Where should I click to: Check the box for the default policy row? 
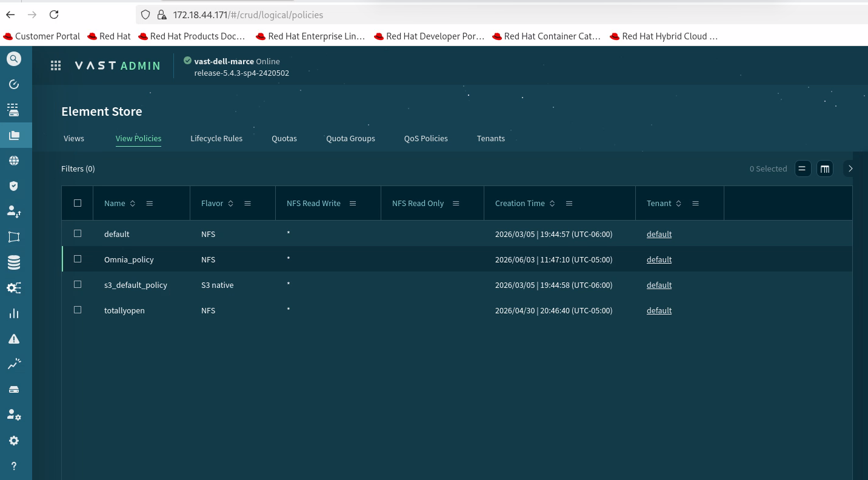coord(78,233)
